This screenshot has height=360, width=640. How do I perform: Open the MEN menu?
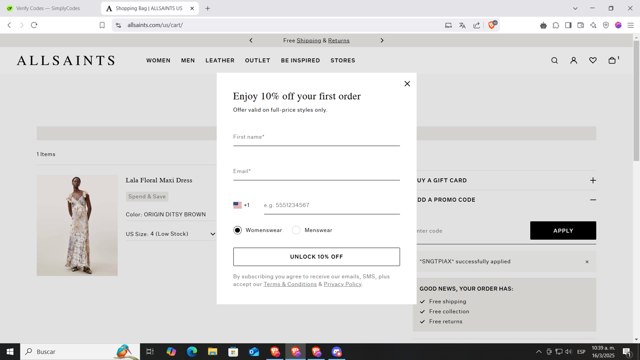(x=188, y=60)
